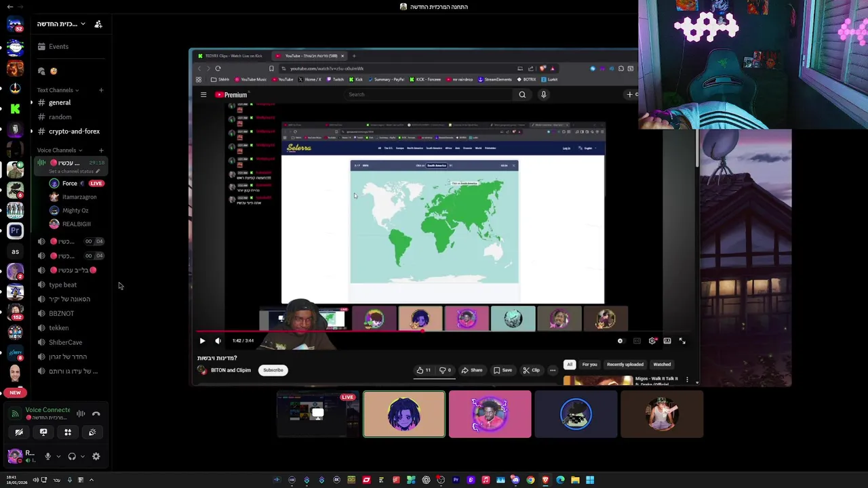Image resolution: width=868 pixels, height=488 pixels.
Task: Select the Watched filter chip
Action: [662, 365]
